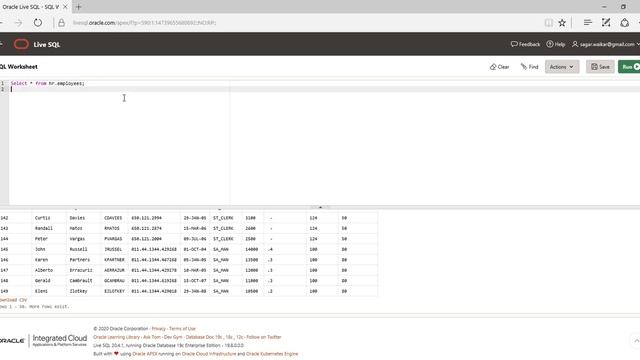Click the salary cell 13500
The height and width of the screenshot is (360, 640).
[251, 260]
